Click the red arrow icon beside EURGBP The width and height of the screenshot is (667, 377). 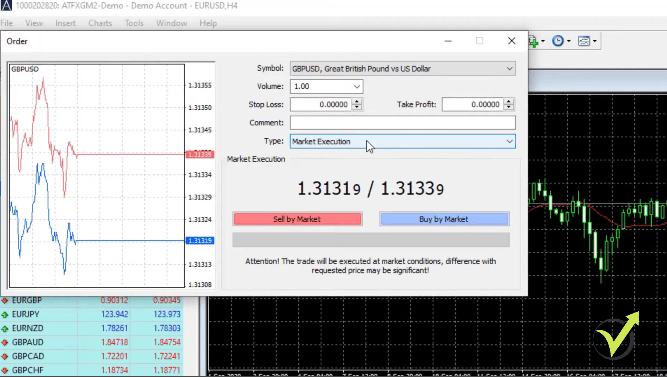click(5, 301)
